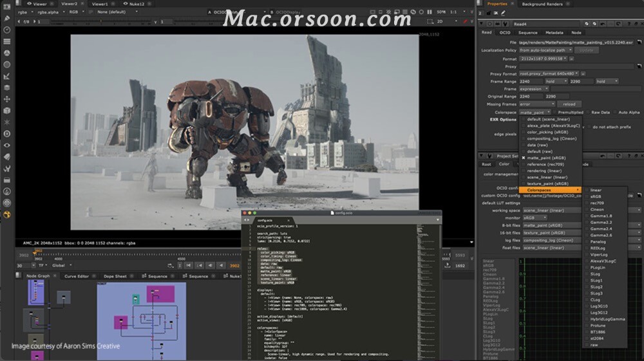Open the Image nodes menu in left toolbar
The image size is (644, 361).
(7, 7)
